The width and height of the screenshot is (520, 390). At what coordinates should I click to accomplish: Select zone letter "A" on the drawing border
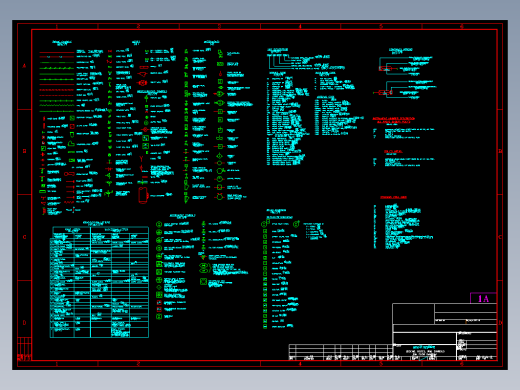click(24, 66)
